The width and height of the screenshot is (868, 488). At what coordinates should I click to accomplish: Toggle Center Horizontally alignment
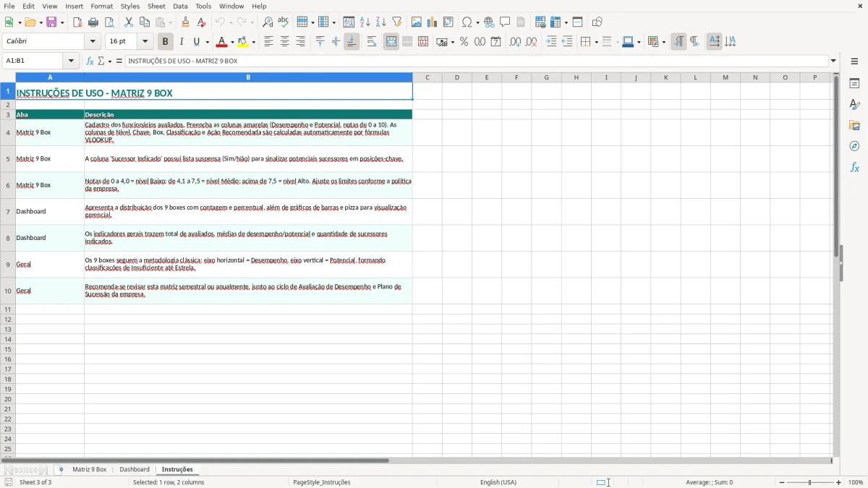[x=285, y=42]
